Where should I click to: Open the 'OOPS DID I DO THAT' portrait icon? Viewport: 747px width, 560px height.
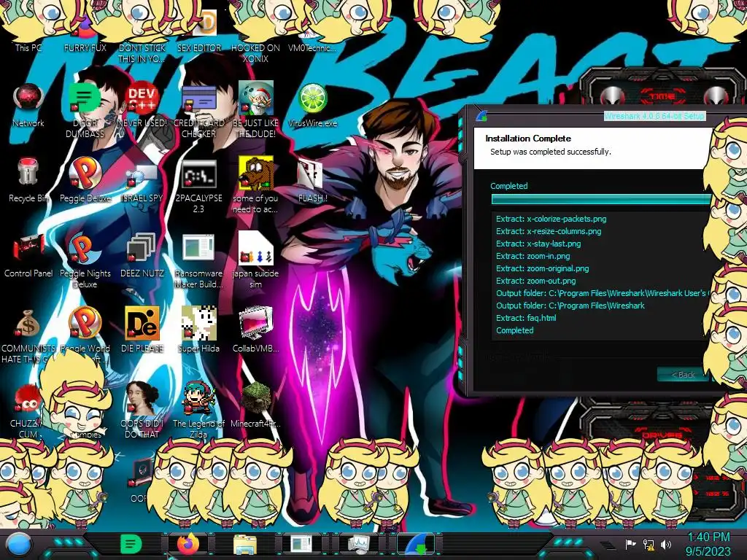point(142,411)
